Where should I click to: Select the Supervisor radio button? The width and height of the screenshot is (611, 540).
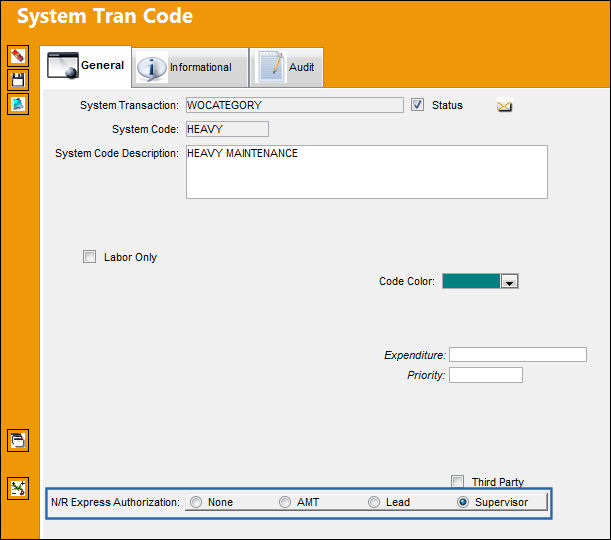[x=463, y=502]
